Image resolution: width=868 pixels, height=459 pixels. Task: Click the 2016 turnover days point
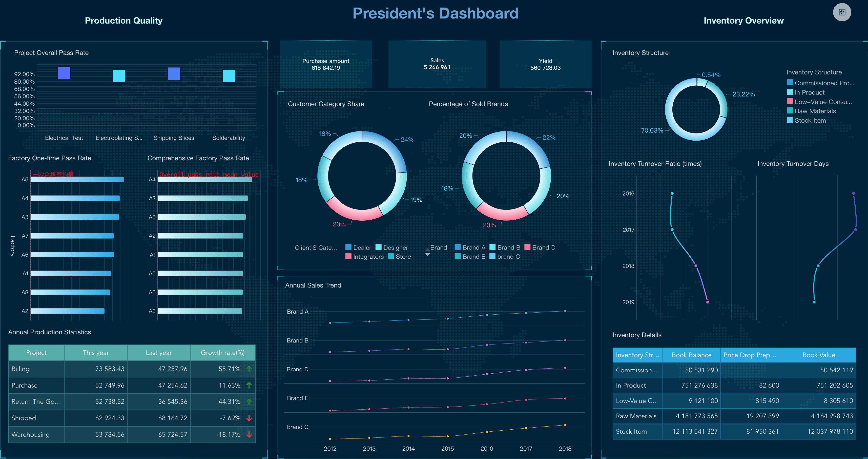coord(854,194)
